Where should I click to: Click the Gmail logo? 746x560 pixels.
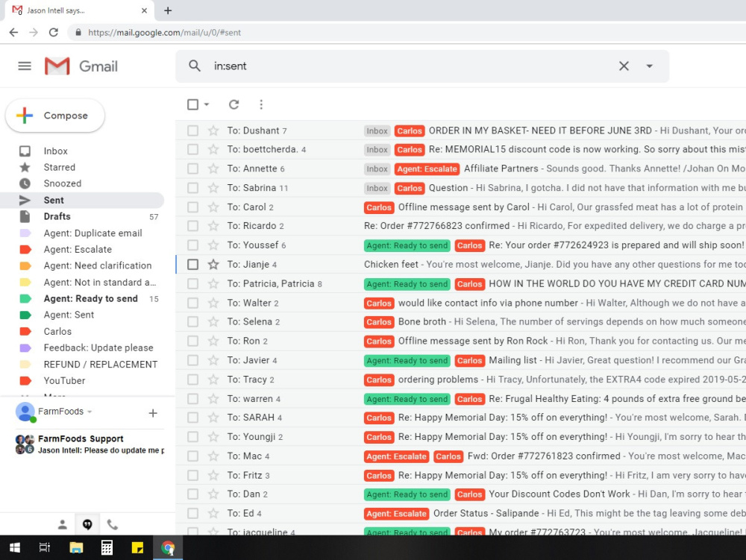point(81,66)
